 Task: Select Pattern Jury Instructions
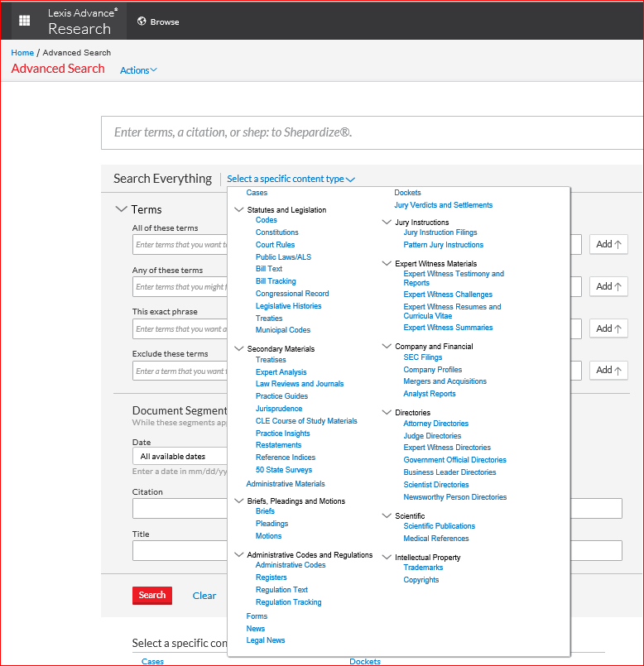tap(444, 245)
